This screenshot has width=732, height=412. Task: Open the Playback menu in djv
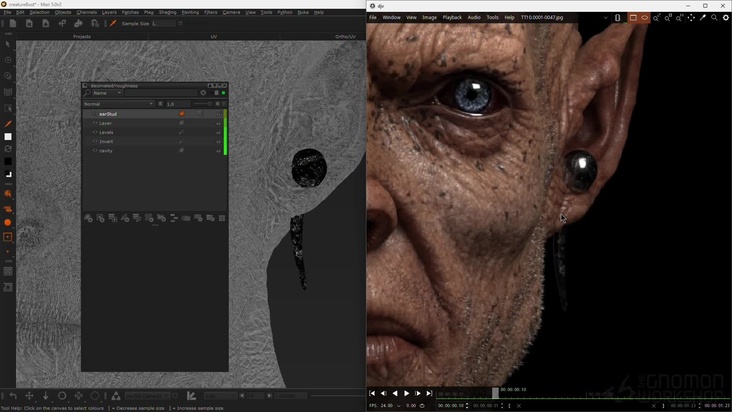click(452, 18)
